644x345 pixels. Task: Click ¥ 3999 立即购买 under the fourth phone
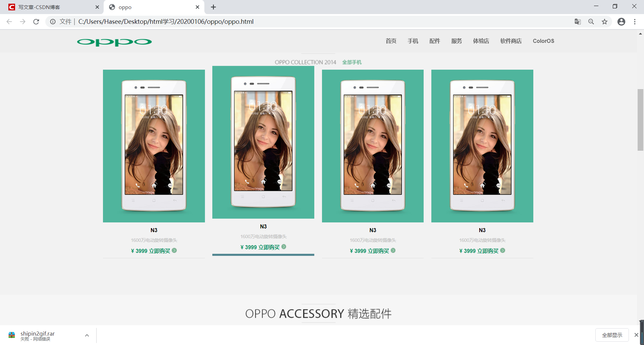[x=479, y=251]
